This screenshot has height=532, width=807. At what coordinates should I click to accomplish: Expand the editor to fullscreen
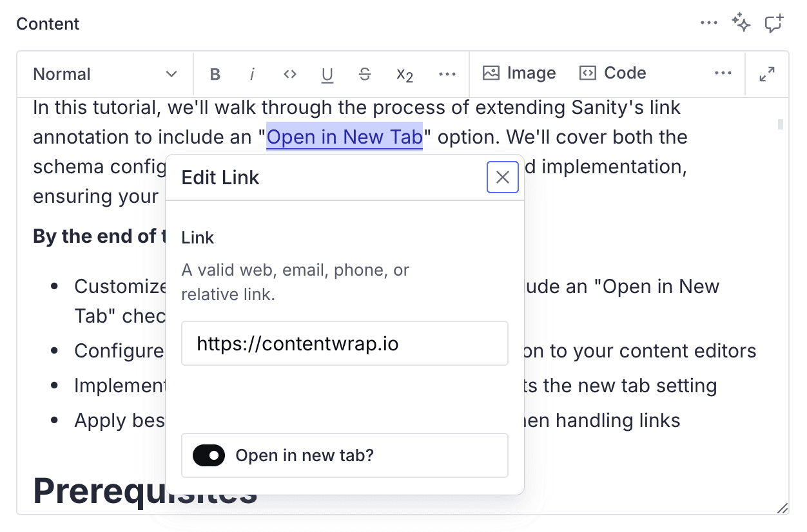(x=766, y=73)
